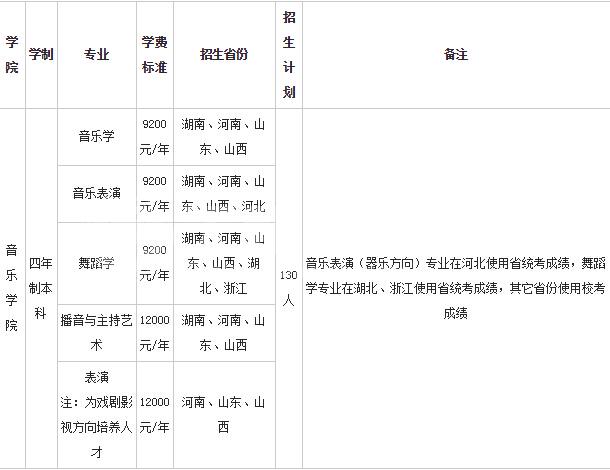
Task: Select the 音乐学院 college cell
Action: pyautogui.click(x=12, y=287)
